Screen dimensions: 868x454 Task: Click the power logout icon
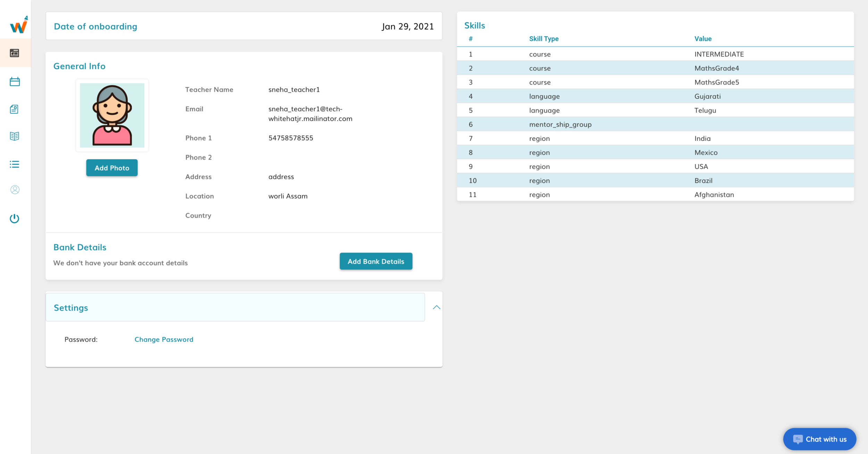[x=15, y=219]
